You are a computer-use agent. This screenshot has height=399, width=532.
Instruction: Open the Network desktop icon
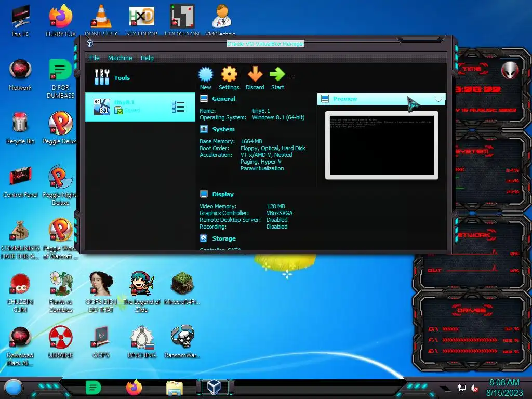tap(20, 75)
